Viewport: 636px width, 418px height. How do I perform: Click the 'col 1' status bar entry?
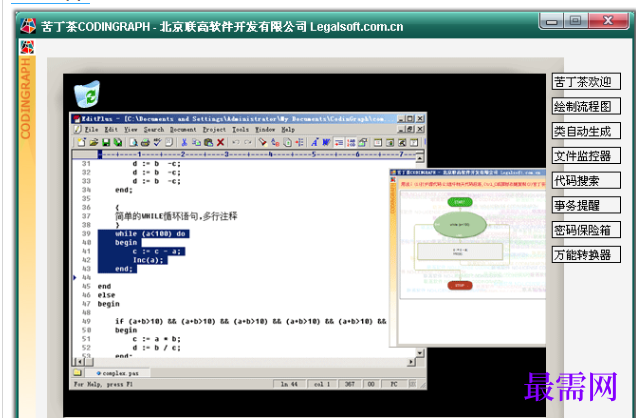[322, 384]
